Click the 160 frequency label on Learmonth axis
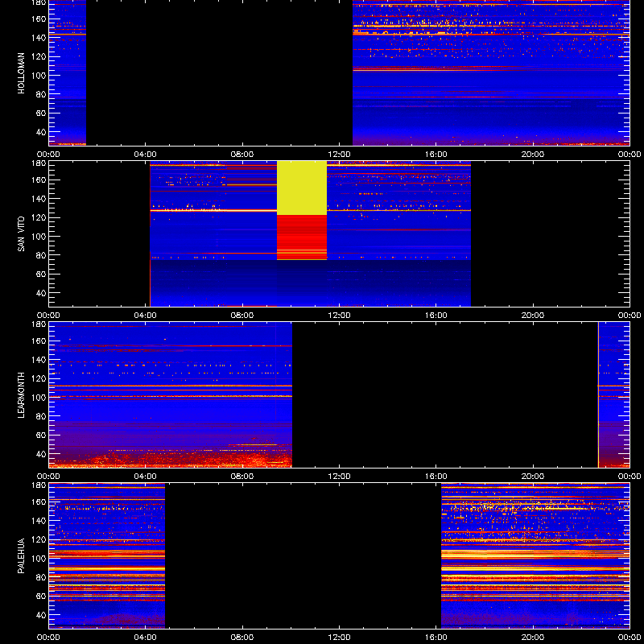This screenshot has height=644, width=644. tap(39, 341)
